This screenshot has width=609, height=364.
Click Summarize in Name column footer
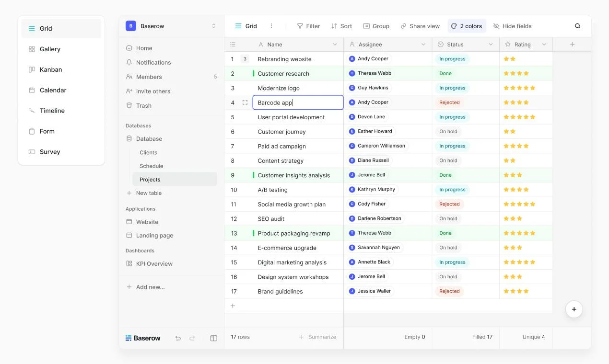(x=317, y=337)
